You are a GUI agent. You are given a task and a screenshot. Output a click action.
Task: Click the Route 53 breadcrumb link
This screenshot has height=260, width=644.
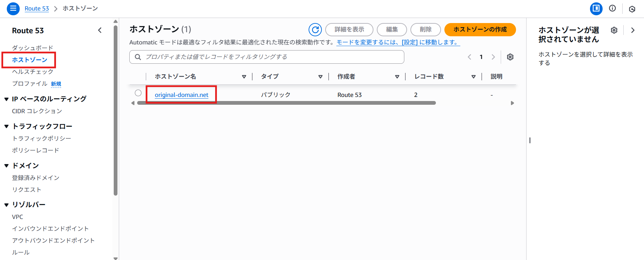pos(37,8)
